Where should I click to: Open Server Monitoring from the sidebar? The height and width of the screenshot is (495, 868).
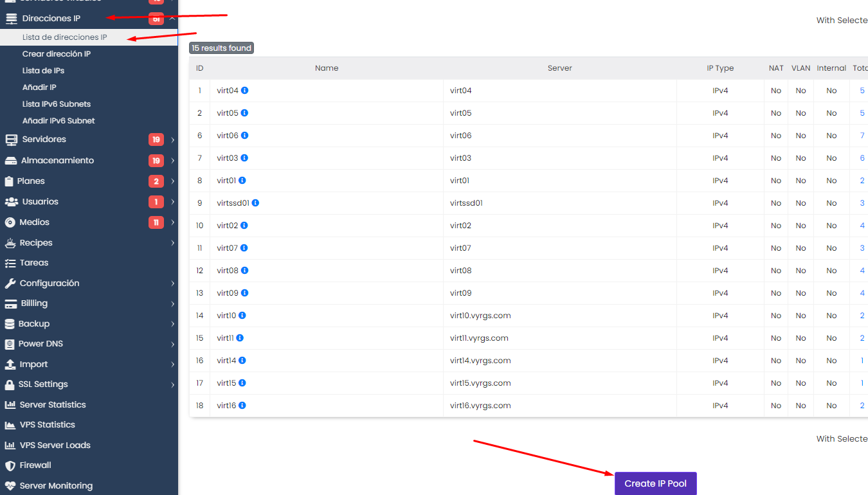click(56, 486)
